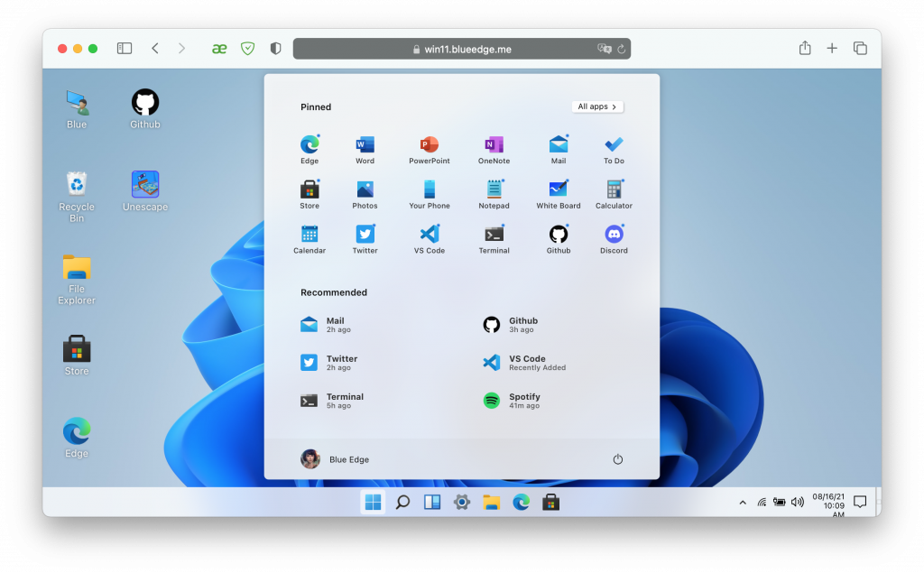Click the power button in Start menu

[618, 459]
